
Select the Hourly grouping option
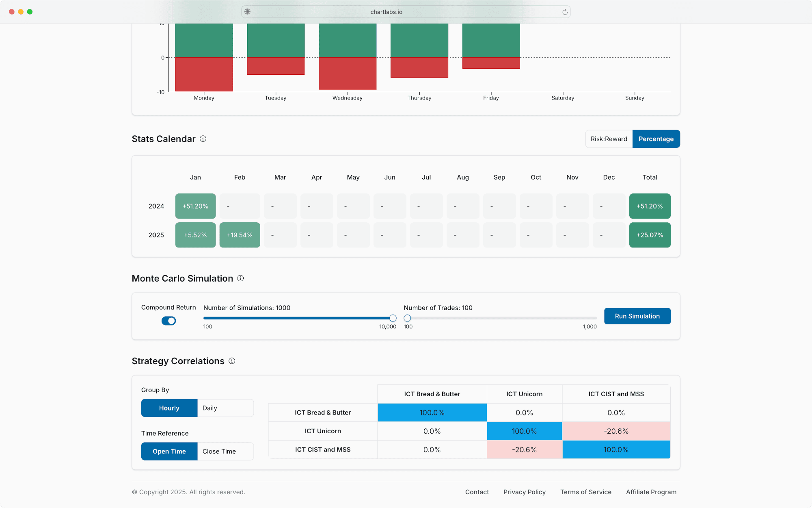point(169,408)
